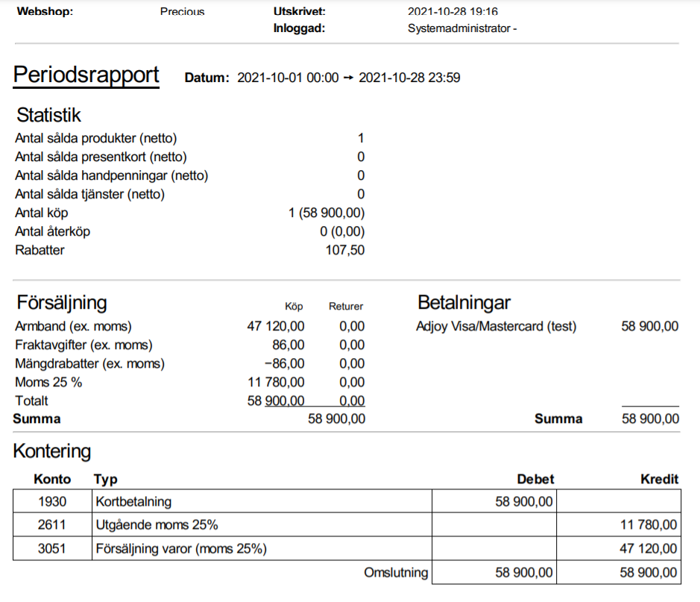Select the Antal sålda handpenningar (netto) label
Image resolution: width=700 pixels, height=602 pixels.
pos(112,176)
